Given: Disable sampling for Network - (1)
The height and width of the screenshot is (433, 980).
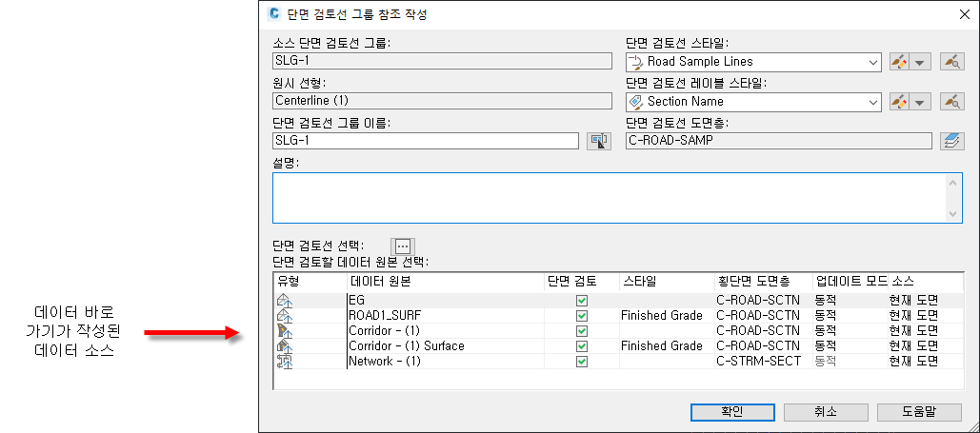Looking at the screenshot, I should click(x=582, y=362).
